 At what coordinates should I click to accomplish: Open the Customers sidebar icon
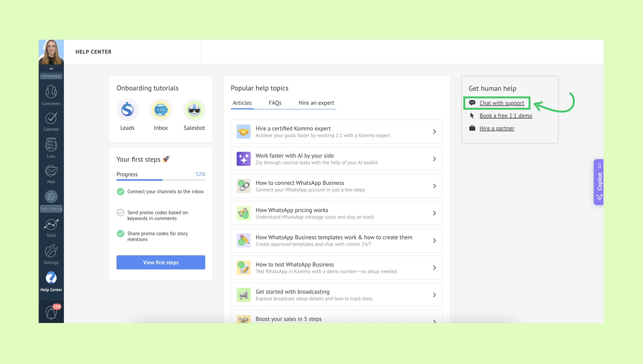click(x=51, y=92)
